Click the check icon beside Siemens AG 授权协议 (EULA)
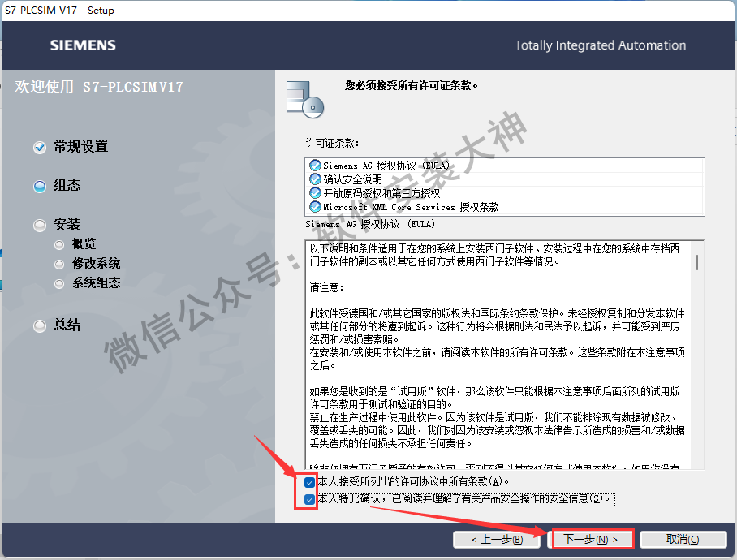The image size is (737, 560). (x=315, y=166)
